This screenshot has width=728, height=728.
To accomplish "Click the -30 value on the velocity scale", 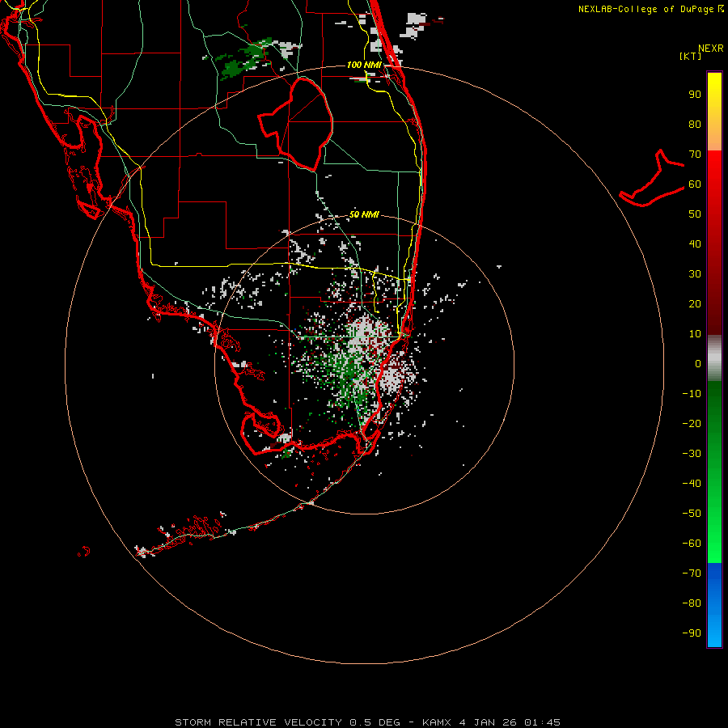I will point(692,454).
